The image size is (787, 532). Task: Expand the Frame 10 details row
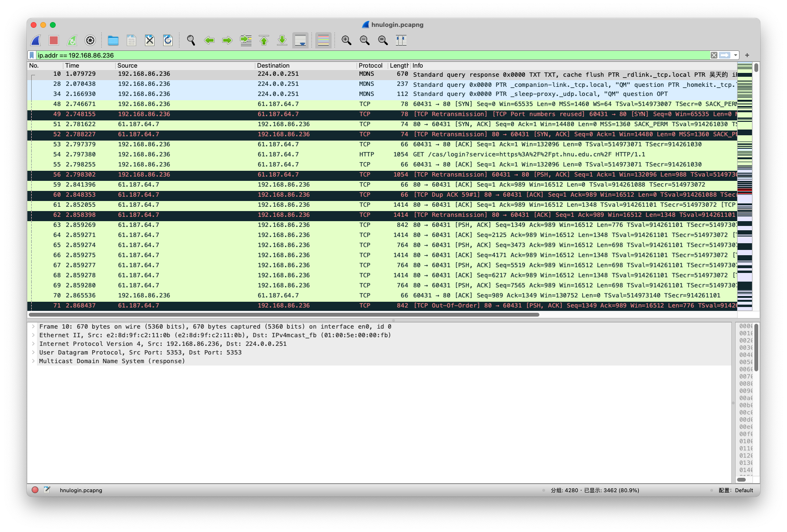(33, 327)
